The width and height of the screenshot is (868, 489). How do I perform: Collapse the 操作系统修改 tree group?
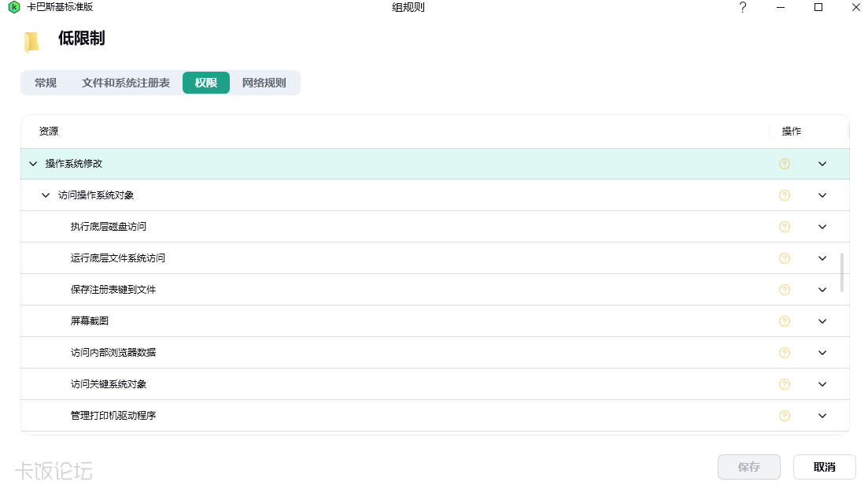[x=33, y=164]
